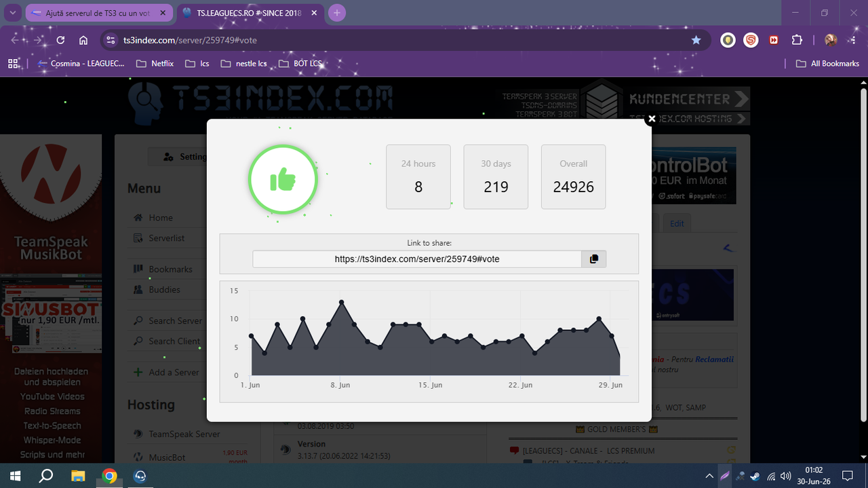Viewport: 868px width, 488px height.
Task: Open the BOT LCS bookmarks folder
Action: [300, 63]
